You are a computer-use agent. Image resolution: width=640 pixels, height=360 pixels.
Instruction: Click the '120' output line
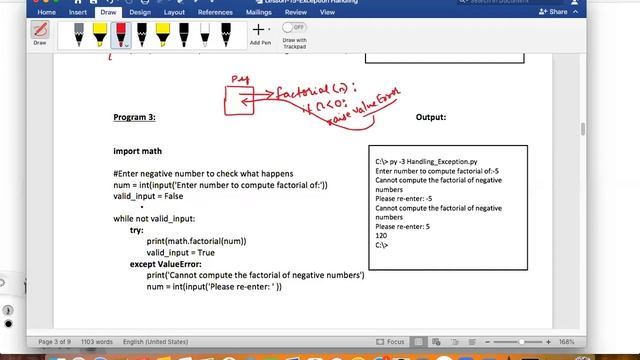click(381, 236)
